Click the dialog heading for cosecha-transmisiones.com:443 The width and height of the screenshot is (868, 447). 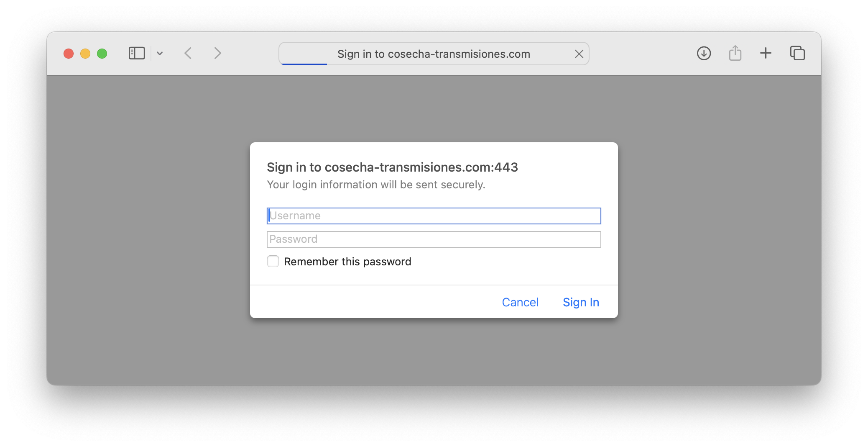392,167
